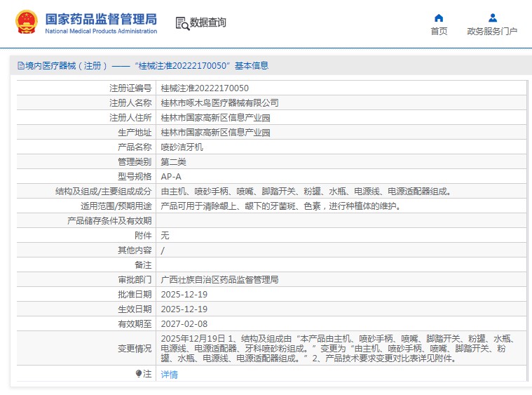532x395 pixels.
Task: Click National Medical Products Administration text
Action: 101,32
